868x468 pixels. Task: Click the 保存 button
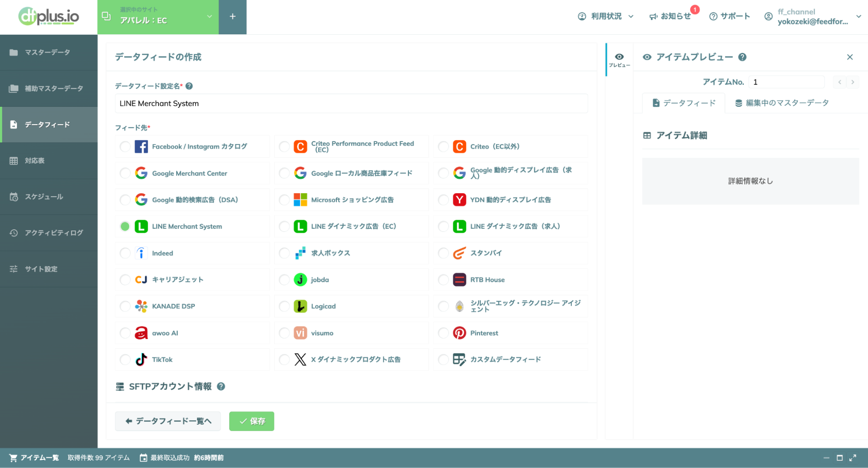click(251, 421)
